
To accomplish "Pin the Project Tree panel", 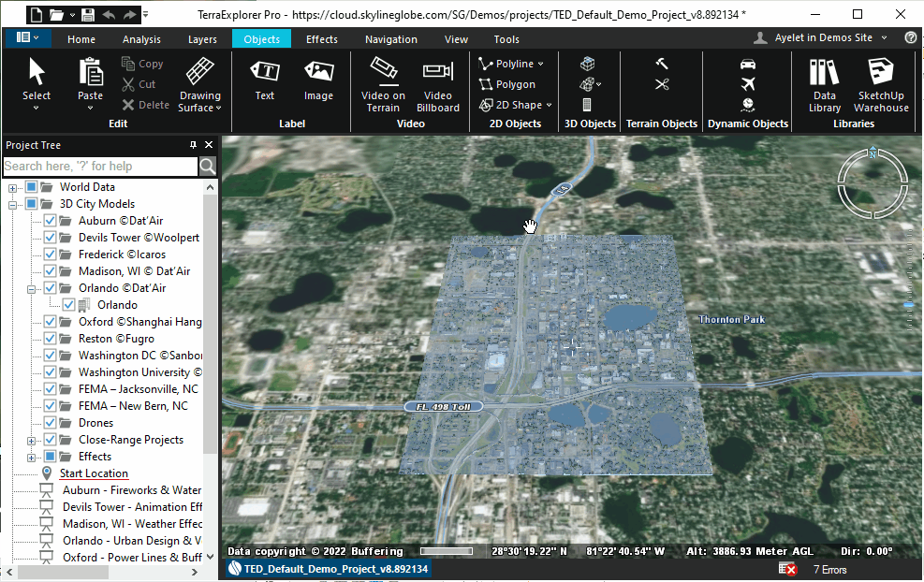I will point(193,145).
